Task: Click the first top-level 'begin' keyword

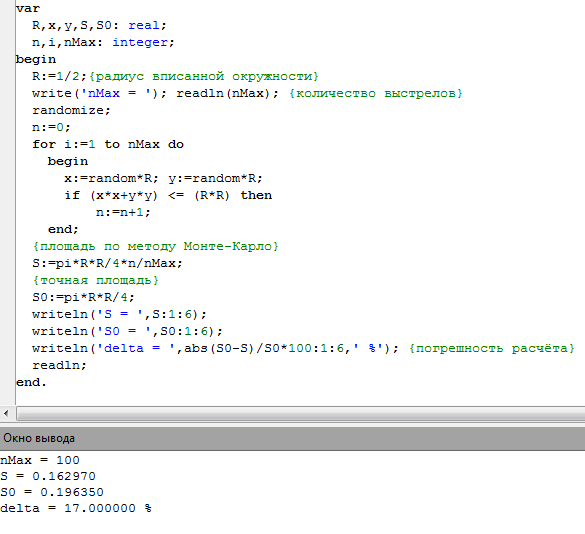Action: pos(36,59)
